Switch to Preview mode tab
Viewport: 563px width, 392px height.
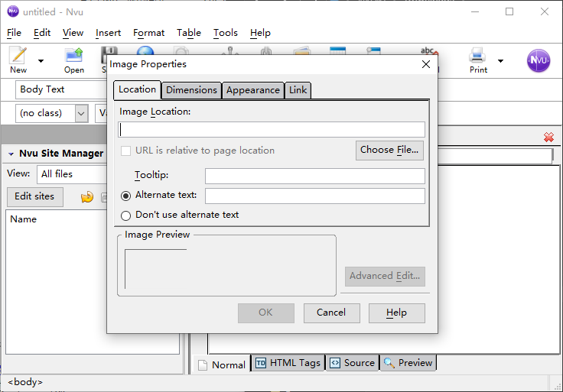[x=408, y=363]
